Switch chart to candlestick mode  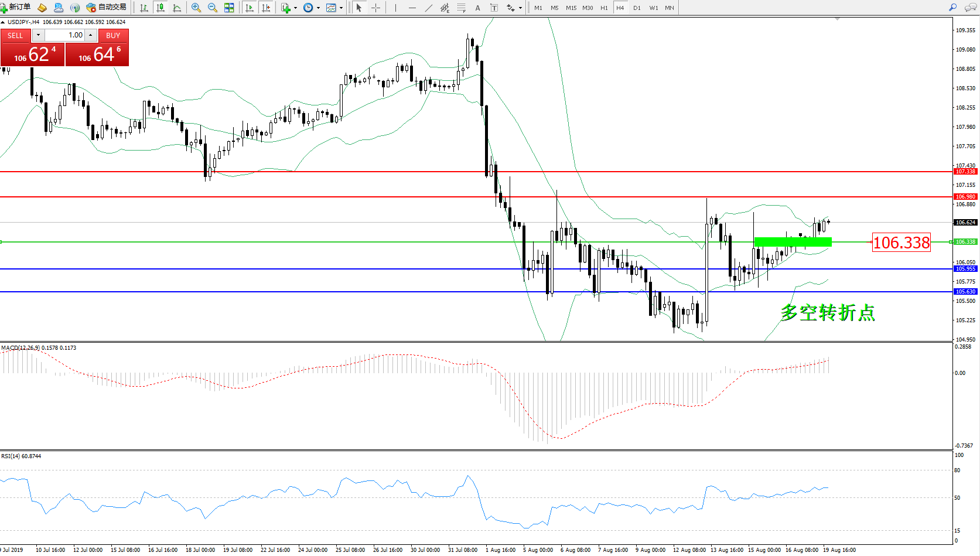tap(161, 8)
